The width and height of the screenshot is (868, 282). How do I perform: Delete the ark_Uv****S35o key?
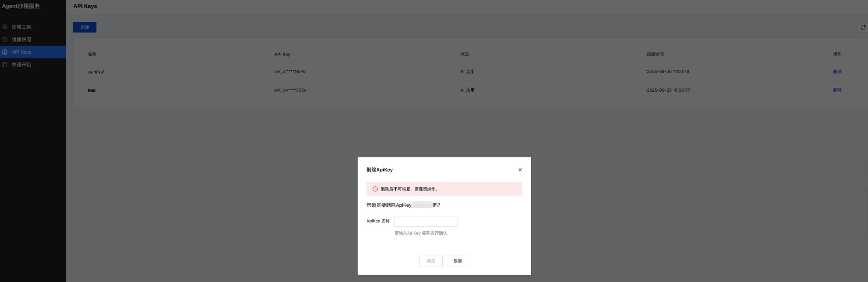point(837,90)
